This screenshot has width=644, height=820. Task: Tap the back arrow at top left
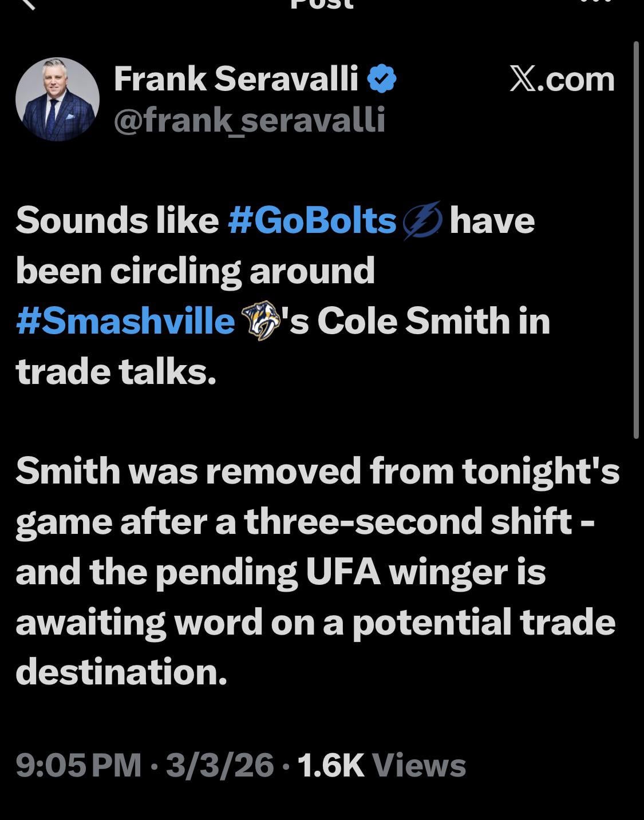coord(27,3)
